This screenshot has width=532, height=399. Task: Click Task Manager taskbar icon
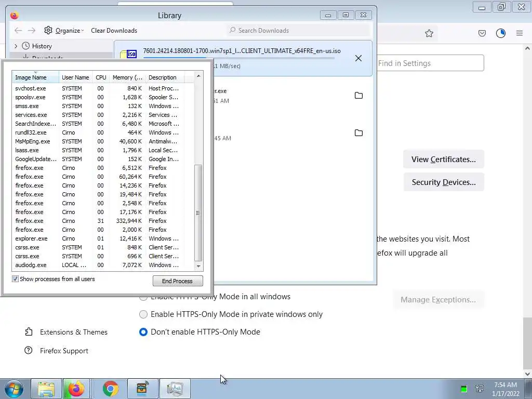[175, 389]
